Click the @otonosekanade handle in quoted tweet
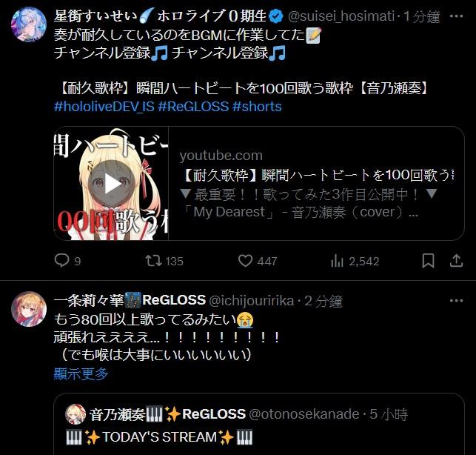 click(x=304, y=414)
